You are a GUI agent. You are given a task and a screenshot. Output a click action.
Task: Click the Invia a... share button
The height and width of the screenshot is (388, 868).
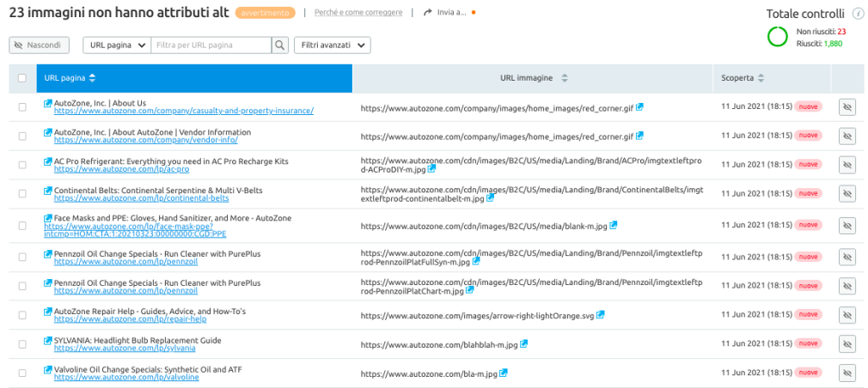pyautogui.click(x=444, y=12)
